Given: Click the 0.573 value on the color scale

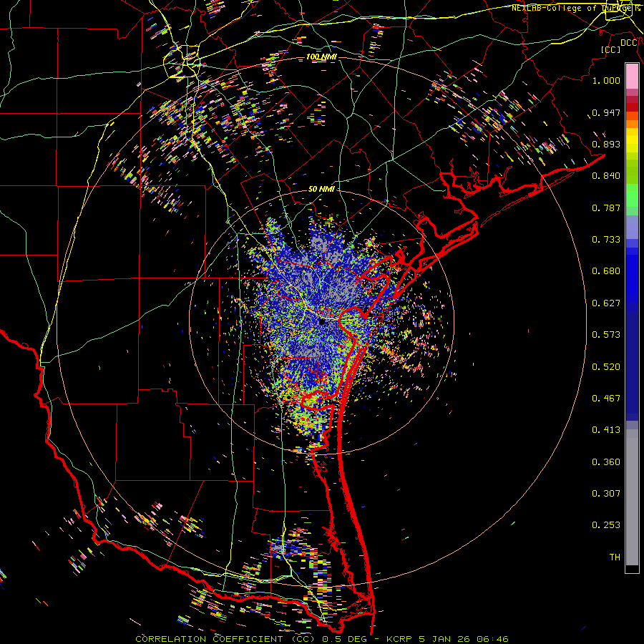Looking at the screenshot, I should coord(606,335).
